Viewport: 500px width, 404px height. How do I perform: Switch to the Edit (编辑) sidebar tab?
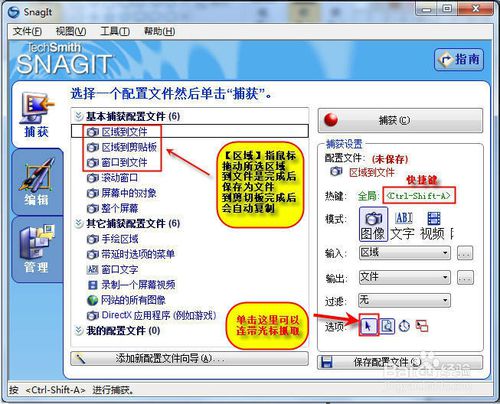pos(37,182)
